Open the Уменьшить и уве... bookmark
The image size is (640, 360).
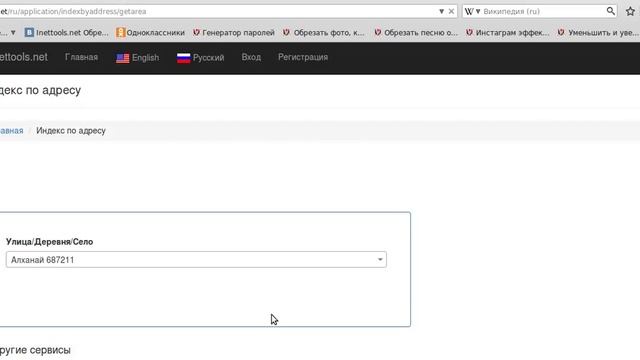(598, 33)
